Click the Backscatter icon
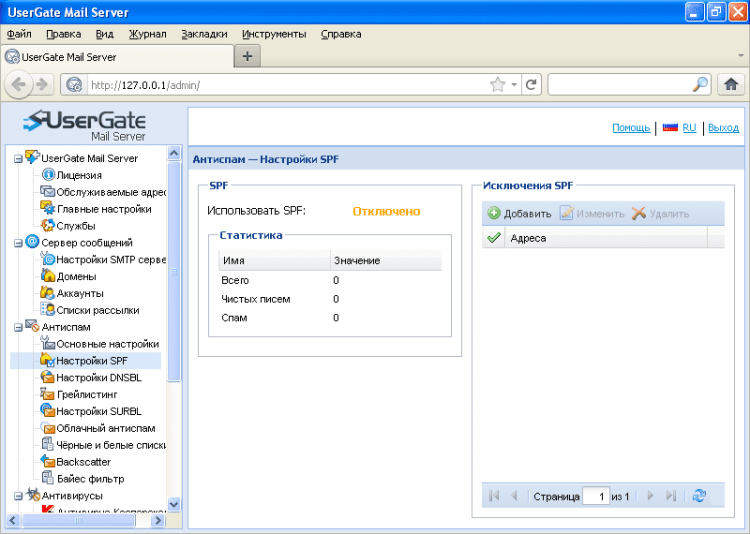Screen dimensions: 750x534 [x=47, y=461]
